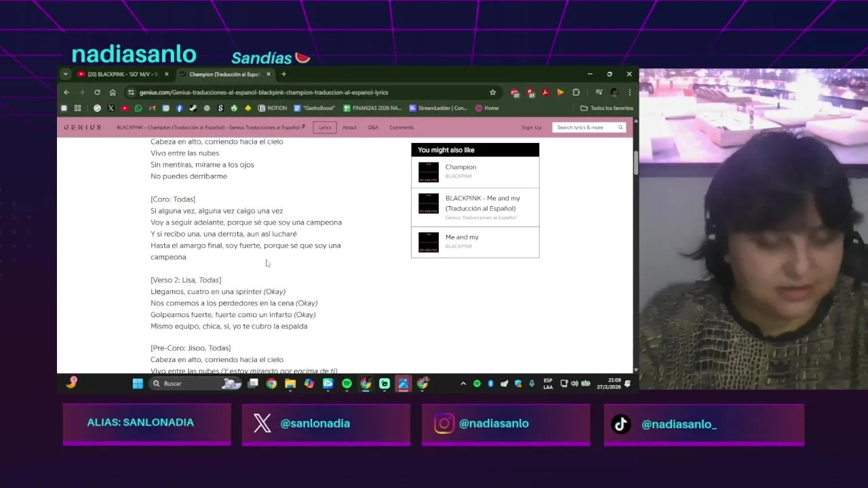Open the Task View taskbar icon
Viewport: 868px width, 488px height.
253,384
